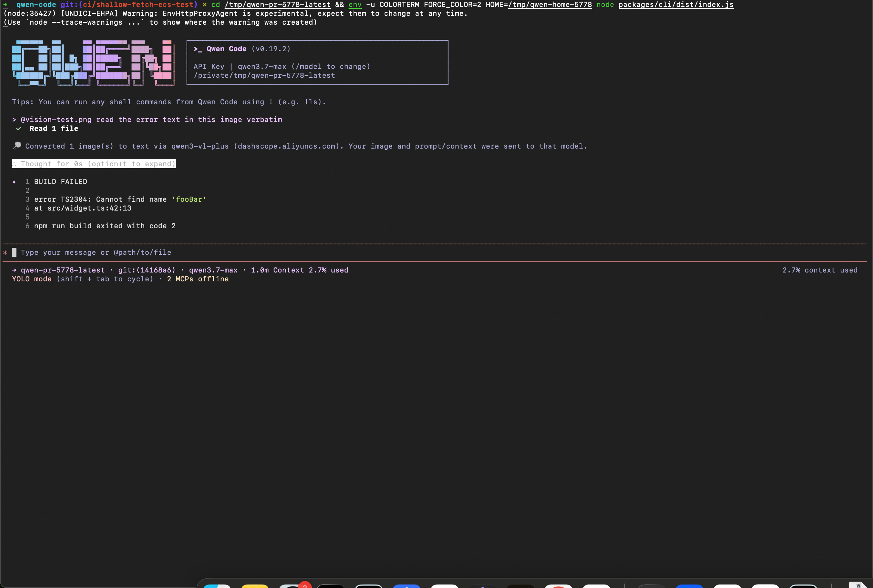Click the 'BUILD FAILED' output line
The image size is (873, 588).
61,181
